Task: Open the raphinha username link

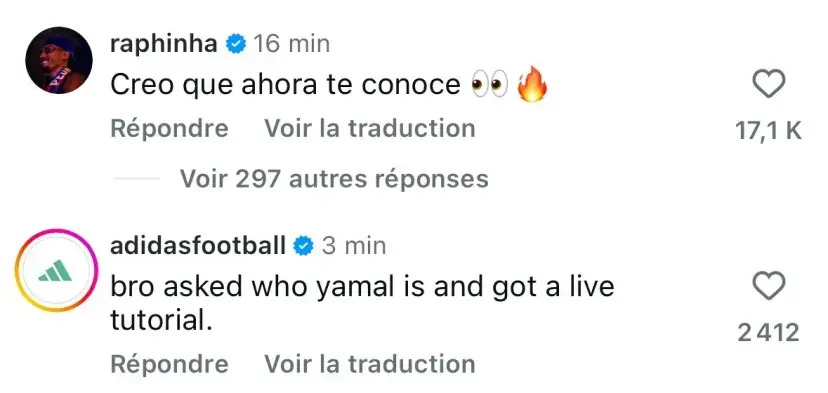Action: pos(164,44)
